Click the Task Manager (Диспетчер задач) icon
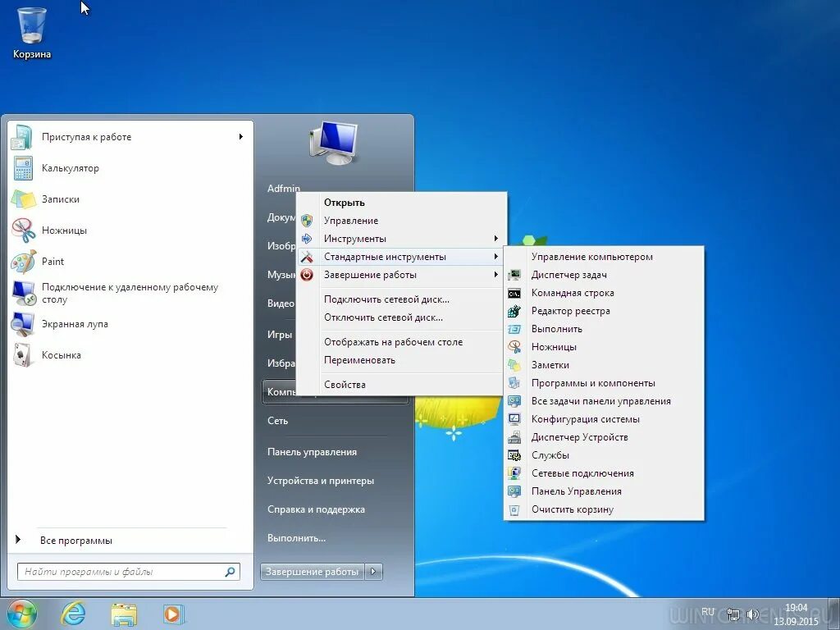The height and width of the screenshot is (630, 840). click(514, 275)
